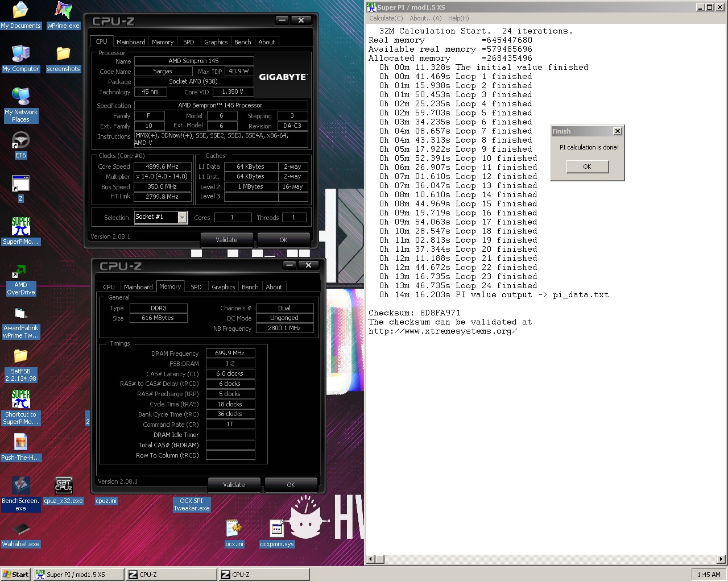Open SPD tab in upper CPU-Z window

pos(189,42)
